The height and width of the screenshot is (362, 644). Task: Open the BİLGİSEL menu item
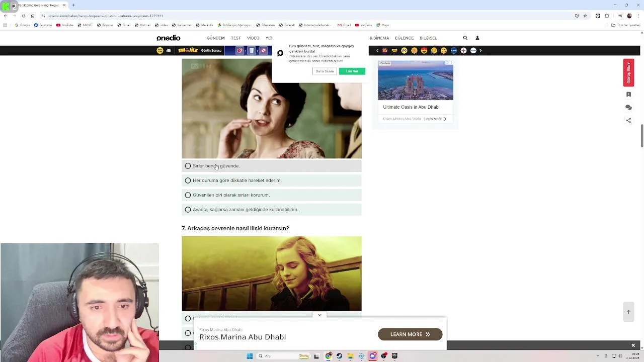click(428, 38)
